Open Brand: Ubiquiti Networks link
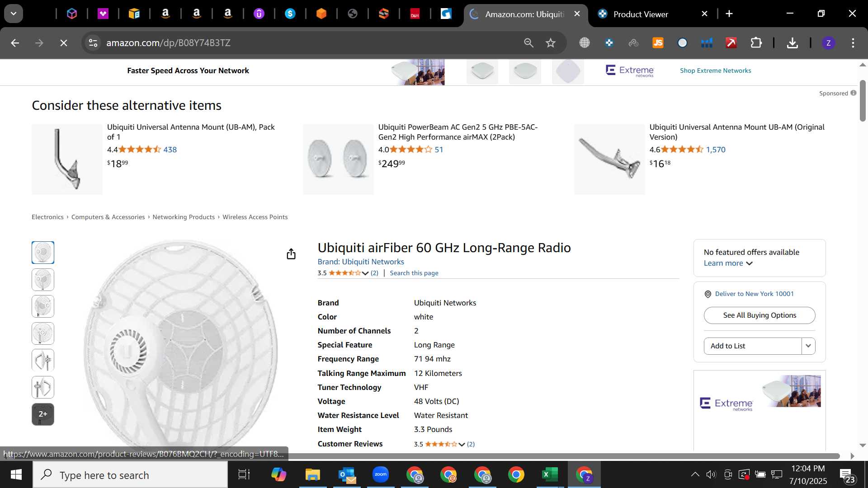Image resolution: width=868 pixels, height=488 pixels. point(361,262)
